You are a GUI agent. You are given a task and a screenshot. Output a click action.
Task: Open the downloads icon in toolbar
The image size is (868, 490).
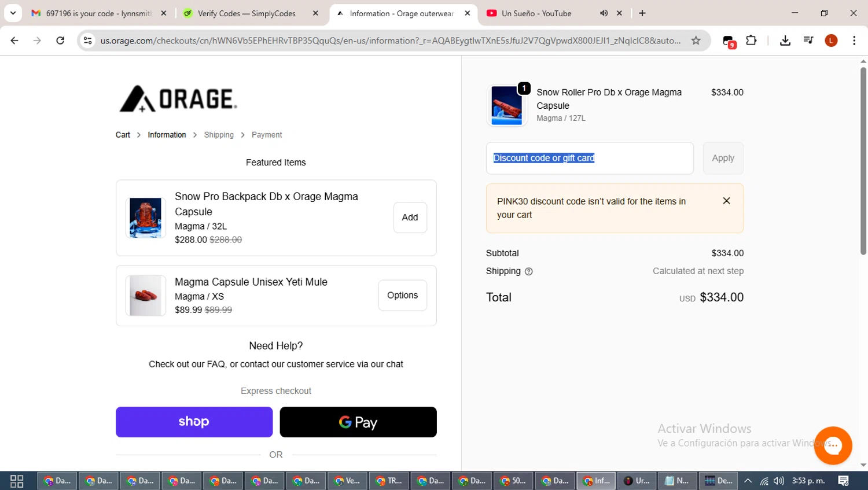pyautogui.click(x=785, y=40)
